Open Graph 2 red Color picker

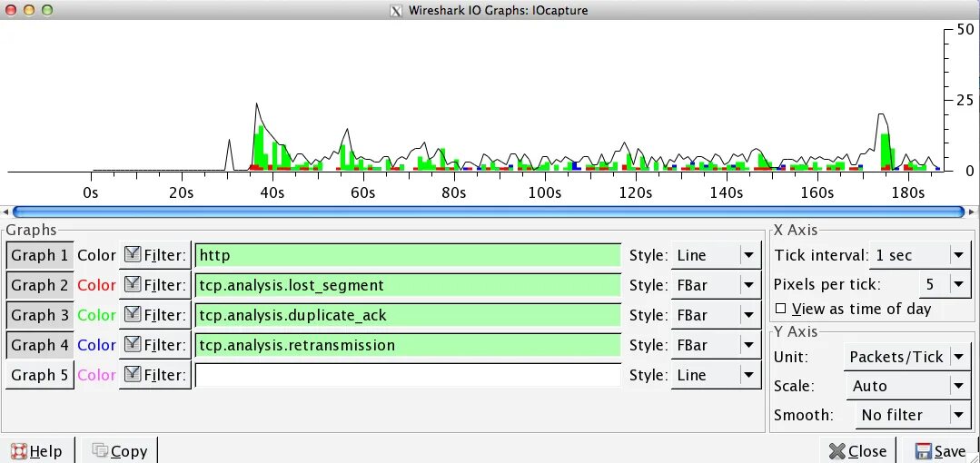(x=96, y=286)
